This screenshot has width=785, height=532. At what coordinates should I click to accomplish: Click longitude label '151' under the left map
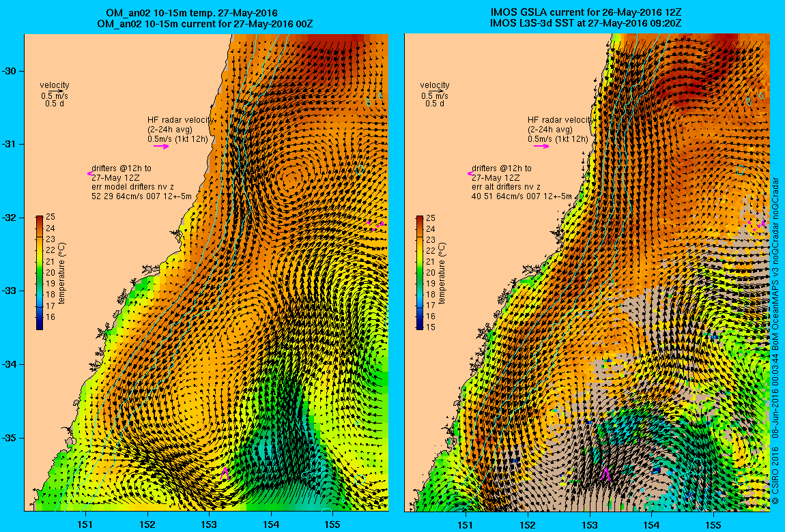coord(85,525)
